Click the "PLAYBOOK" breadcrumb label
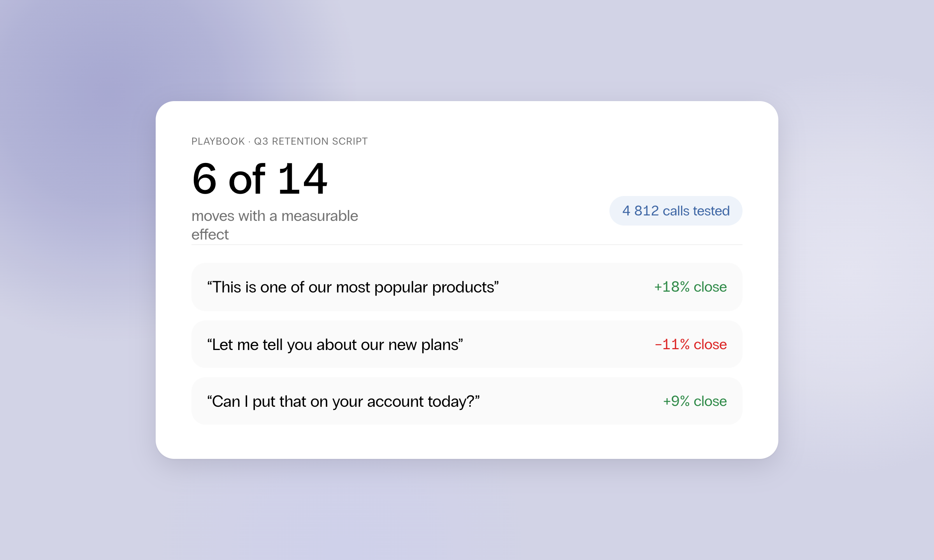934x560 pixels. 218,141
